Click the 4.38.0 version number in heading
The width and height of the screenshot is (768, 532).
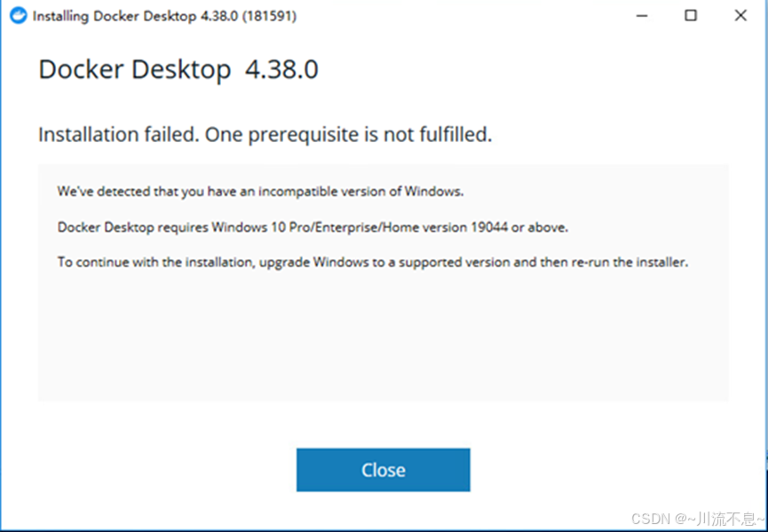pyautogui.click(x=281, y=69)
